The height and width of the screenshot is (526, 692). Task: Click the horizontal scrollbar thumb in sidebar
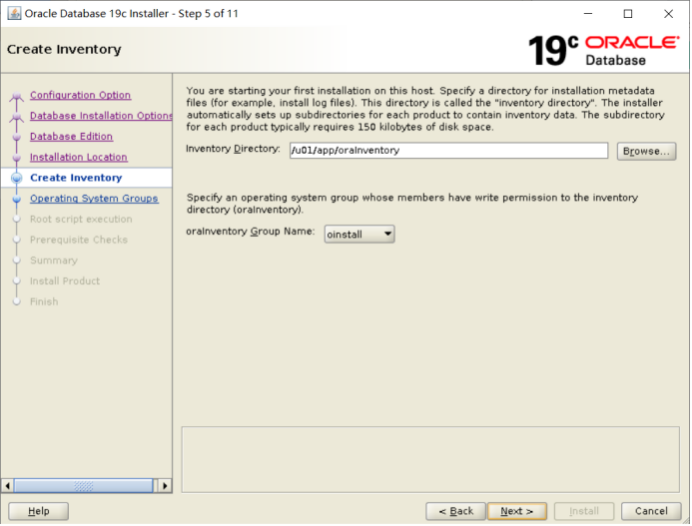[x=83, y=486]
